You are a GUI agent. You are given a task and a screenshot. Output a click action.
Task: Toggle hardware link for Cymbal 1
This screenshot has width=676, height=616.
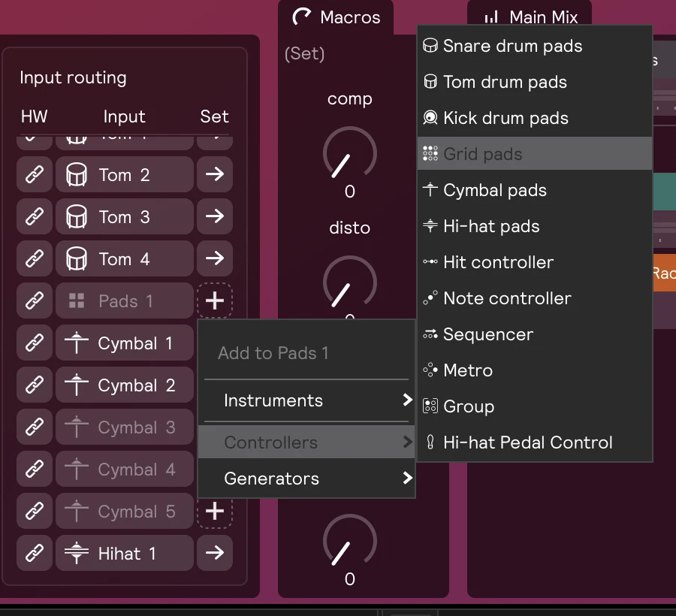[35, 343]
